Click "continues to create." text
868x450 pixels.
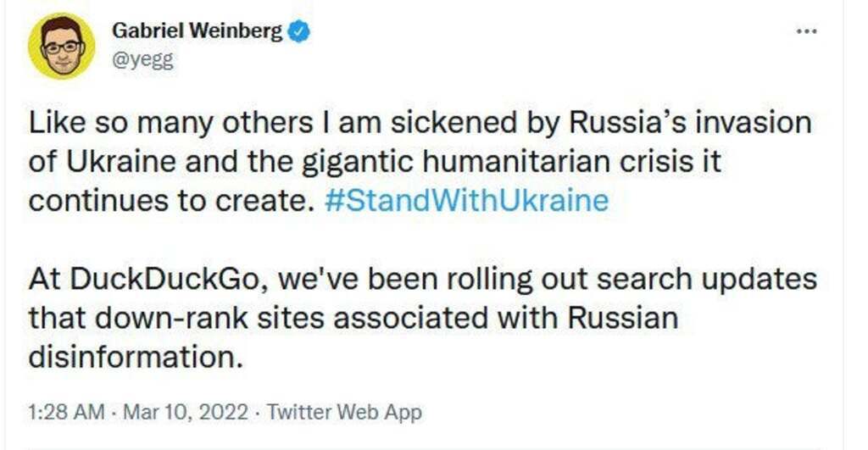(x=172, y=202)
